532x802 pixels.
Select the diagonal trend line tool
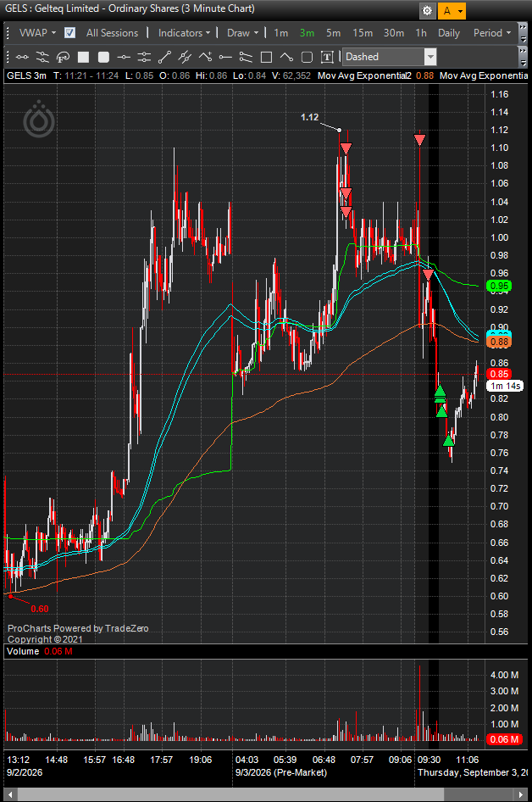(x=164, y=57)
